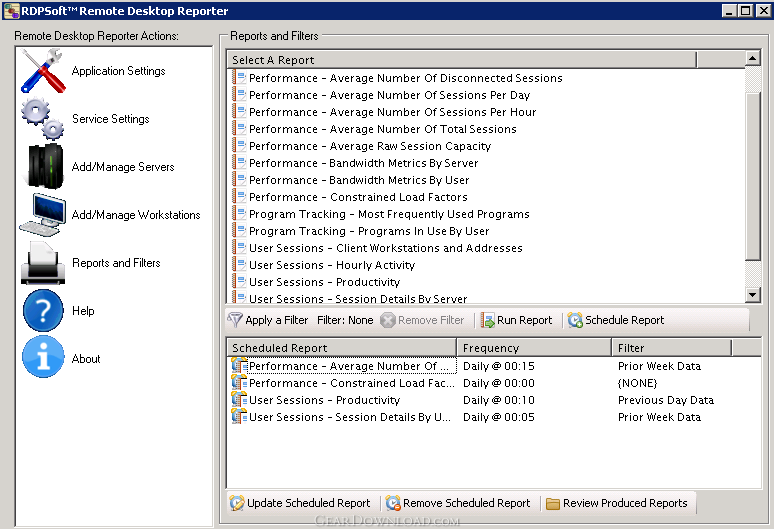Open Application Settings

[118, 71]
